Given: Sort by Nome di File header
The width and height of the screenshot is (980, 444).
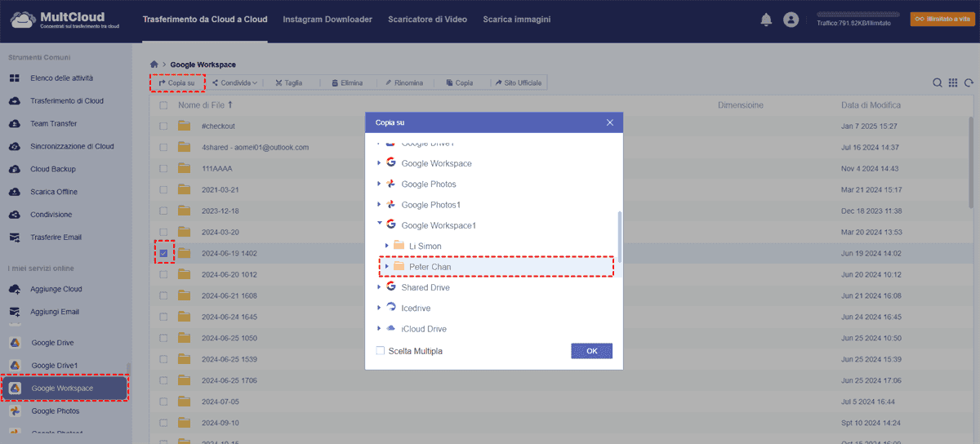Looking at the screenshot, I should 206,105.
